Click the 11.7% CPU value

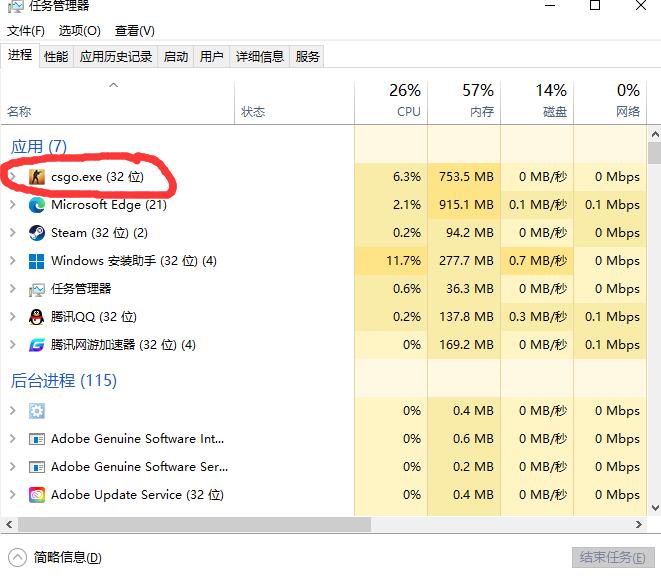pos(403,261)
